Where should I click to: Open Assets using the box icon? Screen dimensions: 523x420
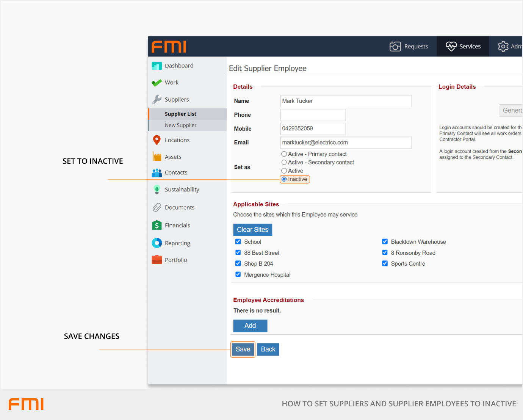pyautogui.click(x=157, y=157)
